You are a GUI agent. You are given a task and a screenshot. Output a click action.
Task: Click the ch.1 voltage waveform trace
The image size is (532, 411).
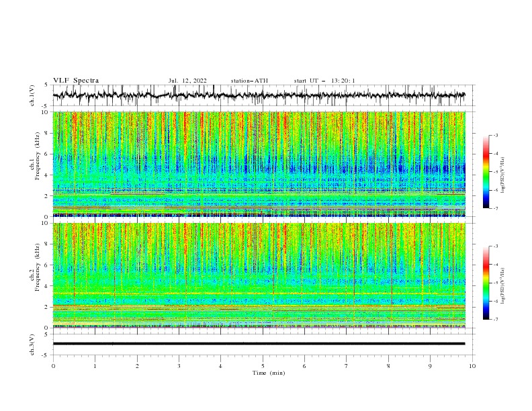point(259,95)
